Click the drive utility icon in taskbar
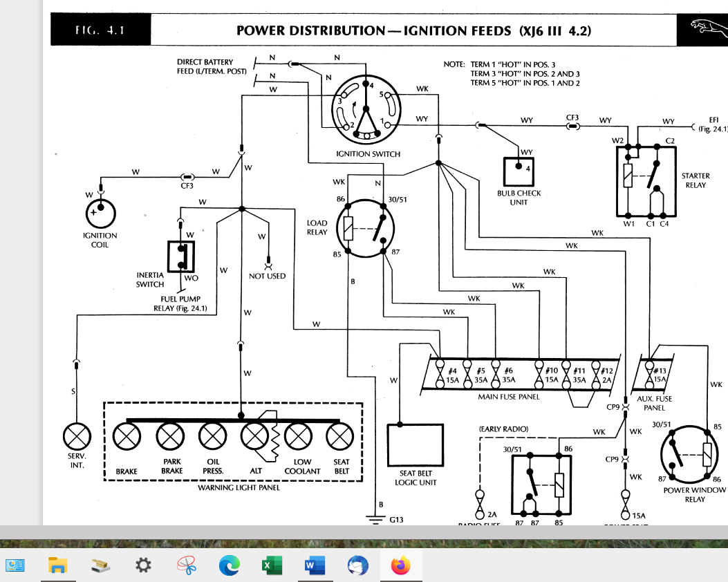The height and width of the screenshot is (582, 728). pyautogui.click(x=100, y=566)
